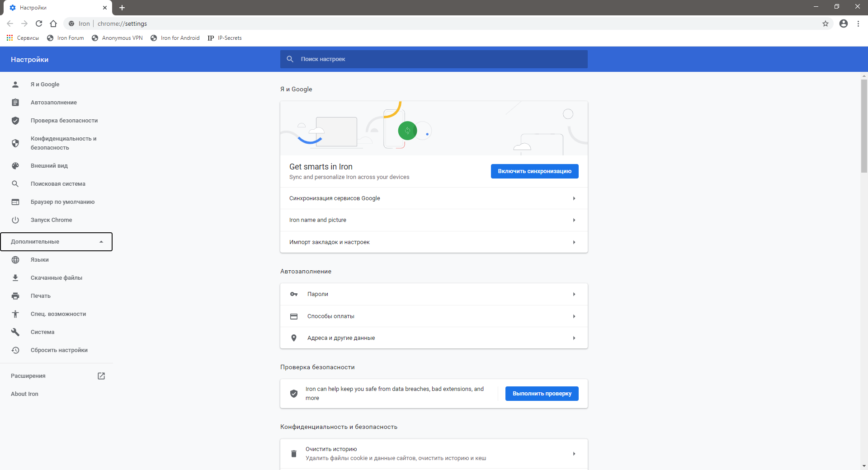
Task: Go to Языки settings section
Action: coord(40,260)
